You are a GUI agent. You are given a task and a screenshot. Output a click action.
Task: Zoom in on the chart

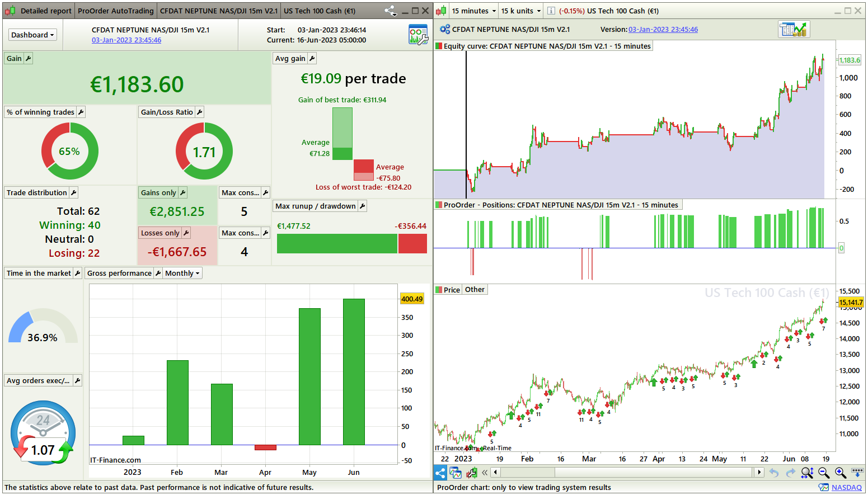(841, 473)
